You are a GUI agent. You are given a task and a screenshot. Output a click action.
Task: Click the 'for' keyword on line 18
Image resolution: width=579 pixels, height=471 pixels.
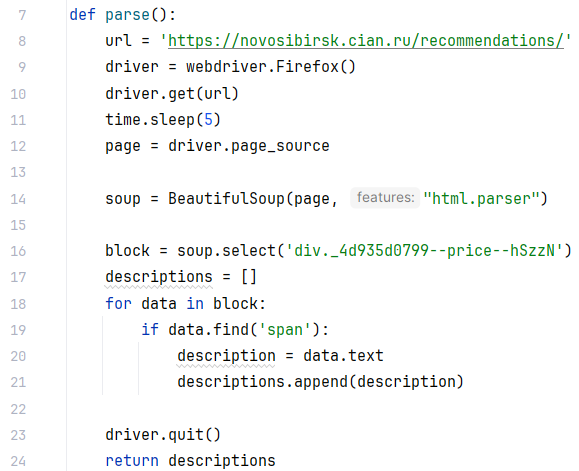(118, 304)
